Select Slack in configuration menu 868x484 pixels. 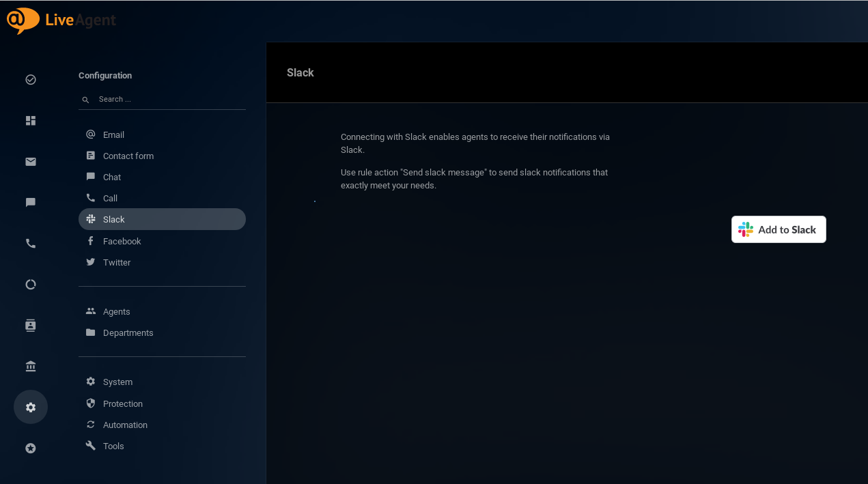(x=162, y=219)
